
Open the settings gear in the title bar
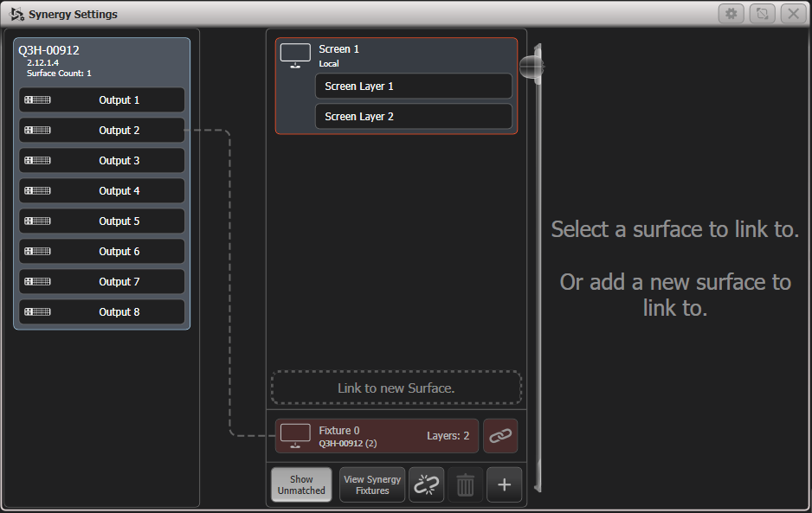pos(731,14)
